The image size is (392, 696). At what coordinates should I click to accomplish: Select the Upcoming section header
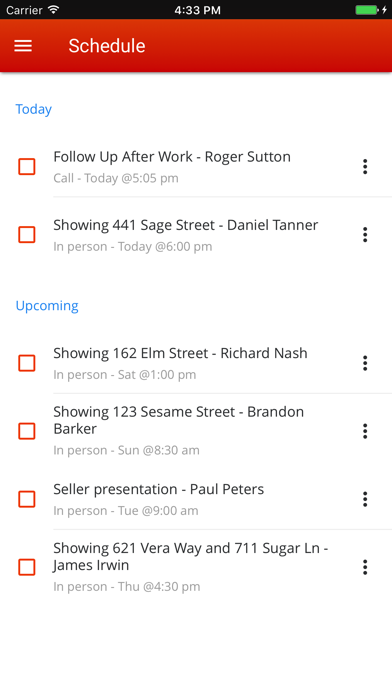47,306
